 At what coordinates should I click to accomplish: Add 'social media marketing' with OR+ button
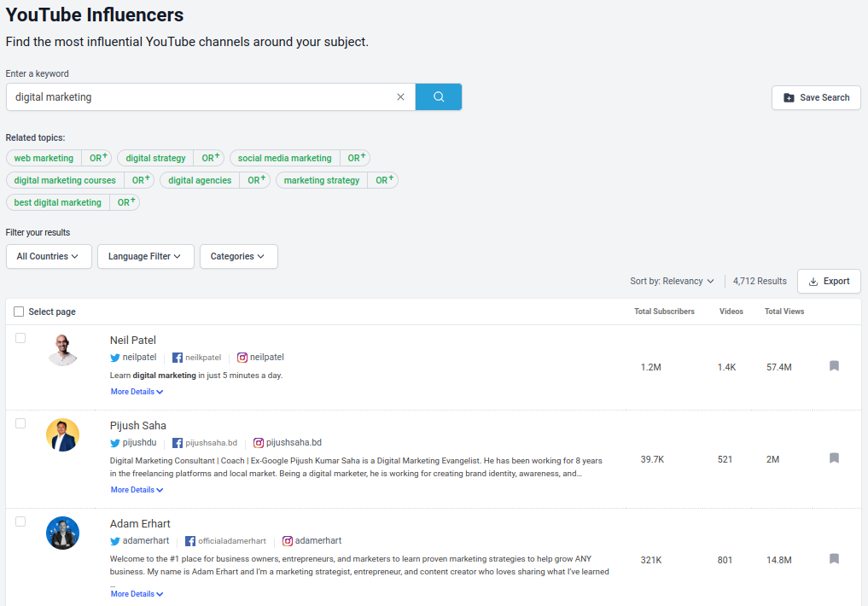[x=355, y=158]
